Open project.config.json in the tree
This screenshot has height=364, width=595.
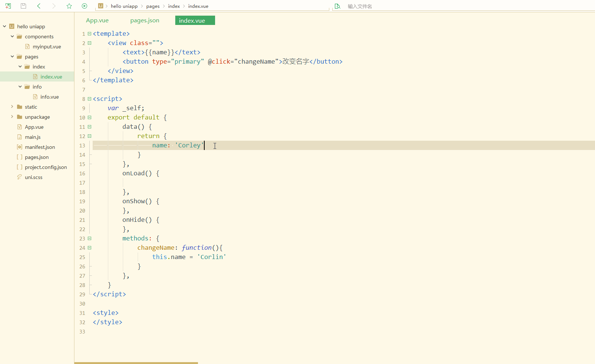pyautogui.click(x=46, y=167)
